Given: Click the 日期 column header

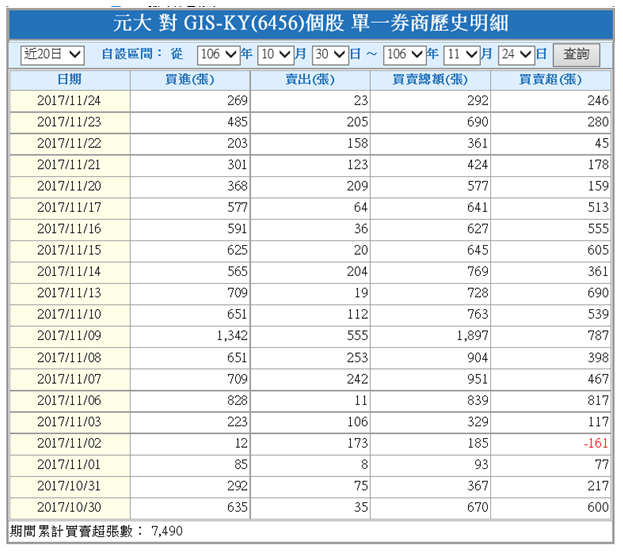Looking at the screenshot, I should pos(70,80).
